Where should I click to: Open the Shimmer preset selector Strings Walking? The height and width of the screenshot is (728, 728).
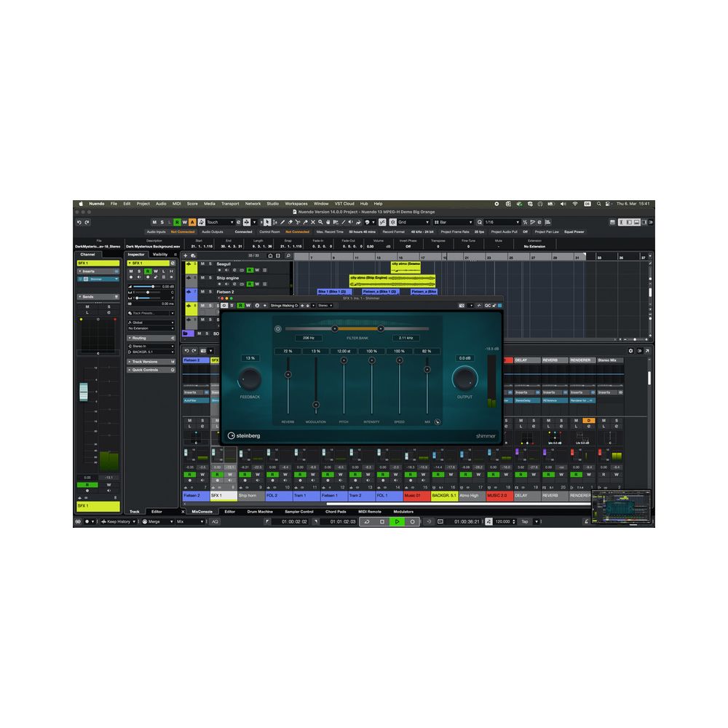click(285, 306)
